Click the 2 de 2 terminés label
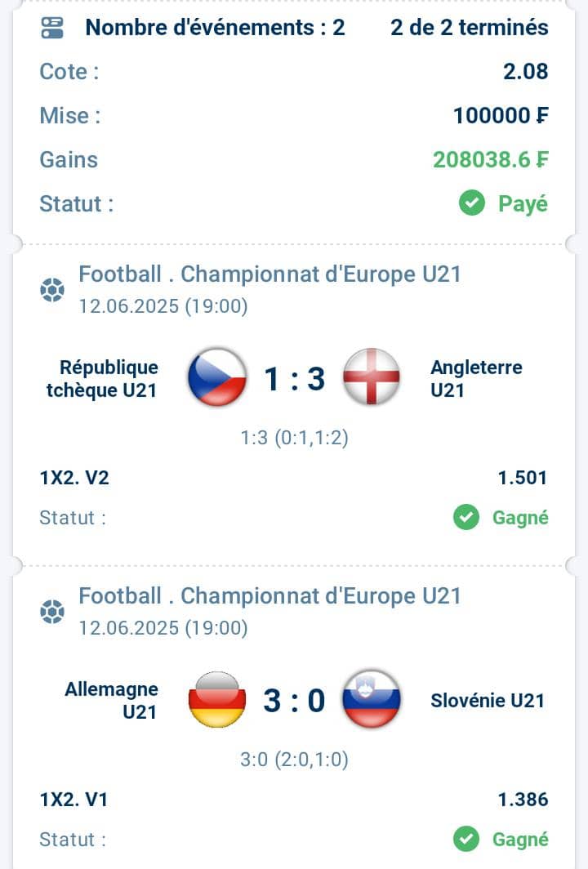The width and height of the screenshot is (588, 869). pos(470,27)
